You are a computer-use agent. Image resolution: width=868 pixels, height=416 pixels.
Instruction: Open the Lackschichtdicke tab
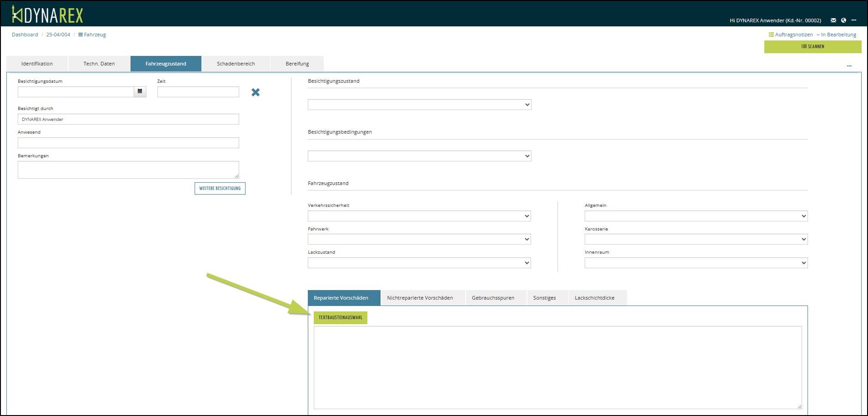[594, 298]
